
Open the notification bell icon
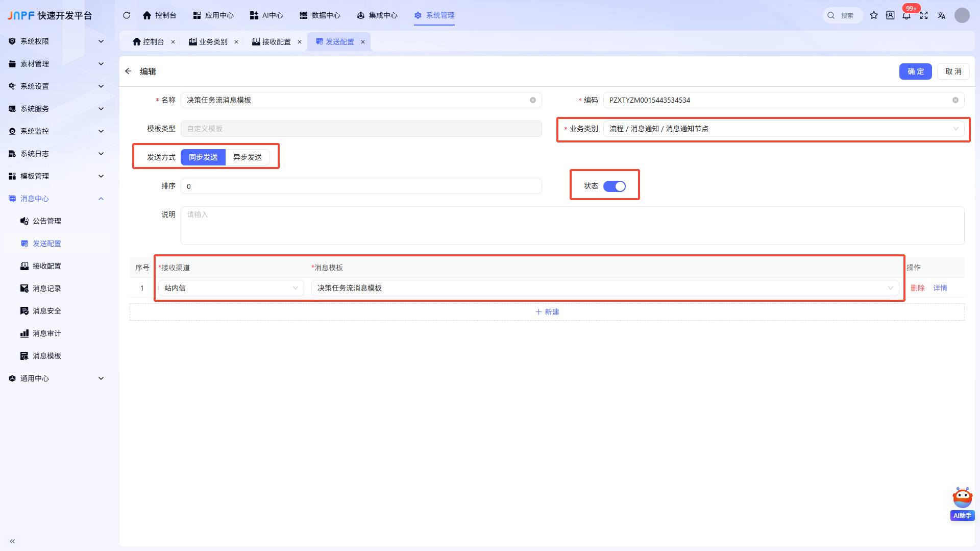tap(906, 15)
